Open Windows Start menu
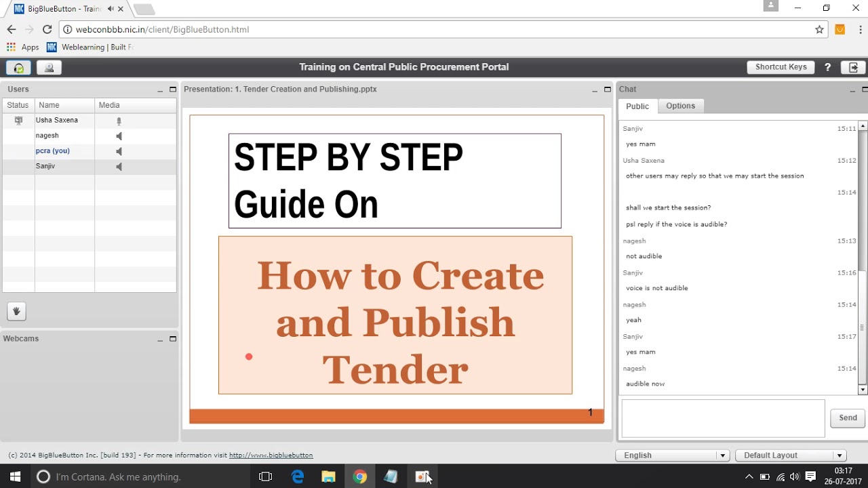 pyautogui.click(x=16, y=476)
